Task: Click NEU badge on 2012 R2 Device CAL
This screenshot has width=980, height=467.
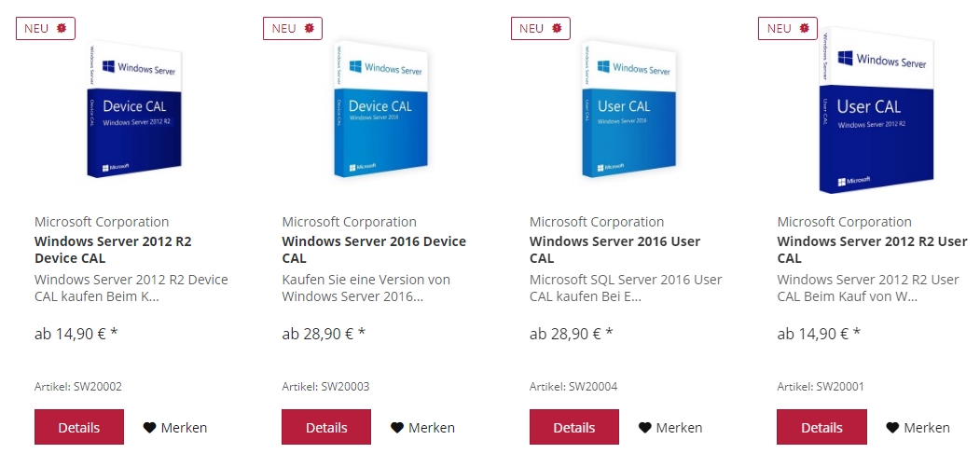Action: [x=46, y=29]
